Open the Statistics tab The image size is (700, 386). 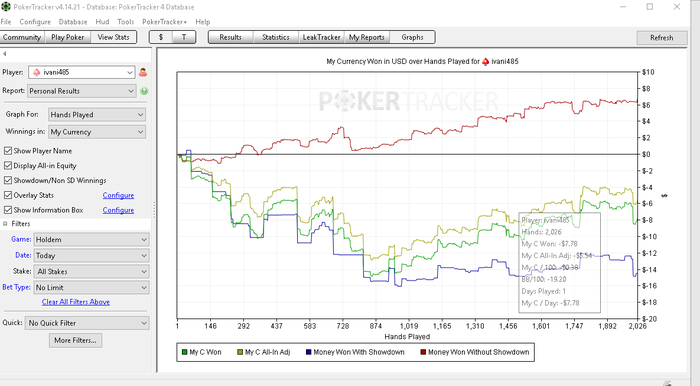click(x=275, y=37)
